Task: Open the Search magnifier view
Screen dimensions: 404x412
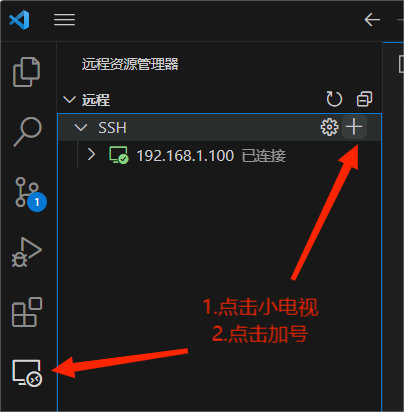Action: click(27, 132)
